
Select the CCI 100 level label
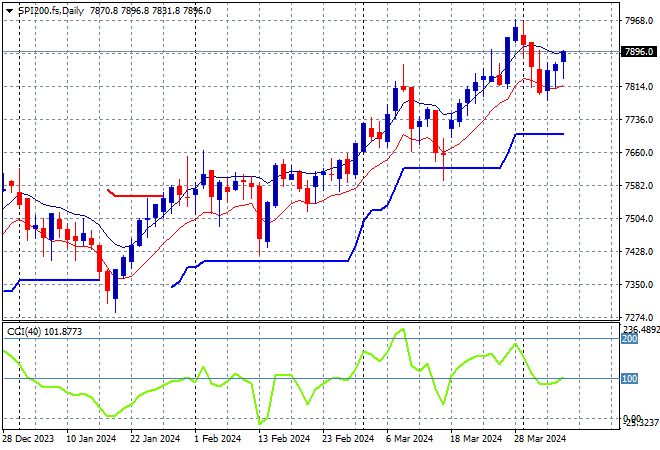click(x=629, y=378)
